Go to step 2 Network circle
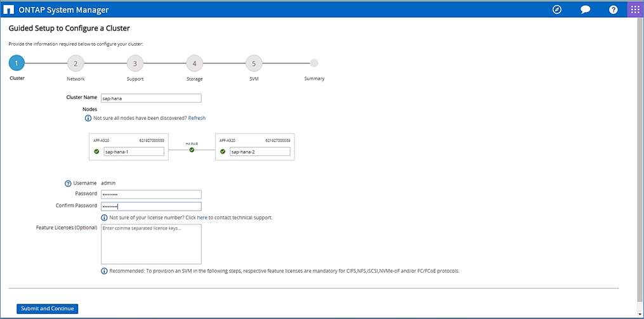 click(76, 63)
